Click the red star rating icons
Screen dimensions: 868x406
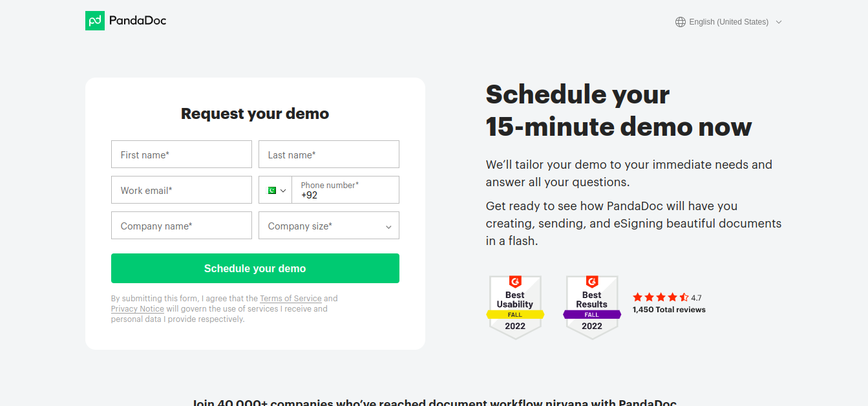661,297
